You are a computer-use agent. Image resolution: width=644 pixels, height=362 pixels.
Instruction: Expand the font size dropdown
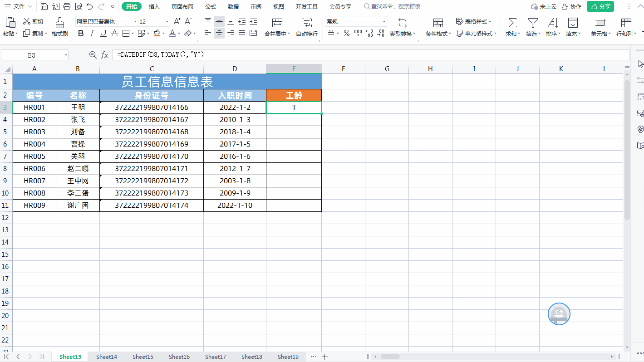pos(167,22)
